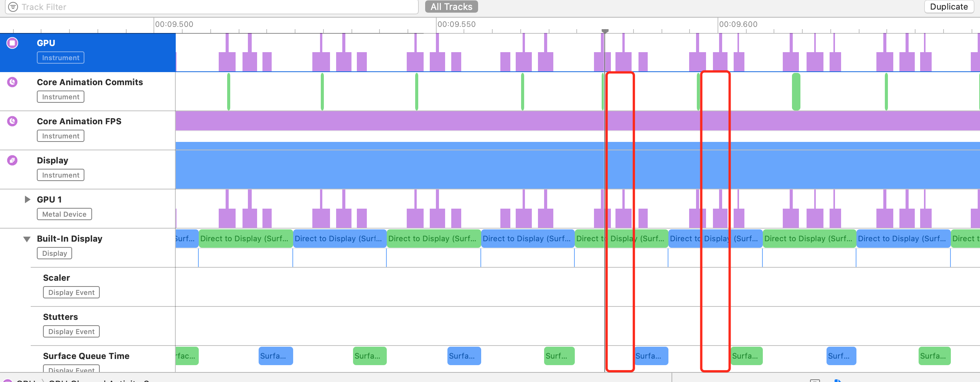Click the Metal Device badge
980x382 pixels.
(x=64, y=214)
